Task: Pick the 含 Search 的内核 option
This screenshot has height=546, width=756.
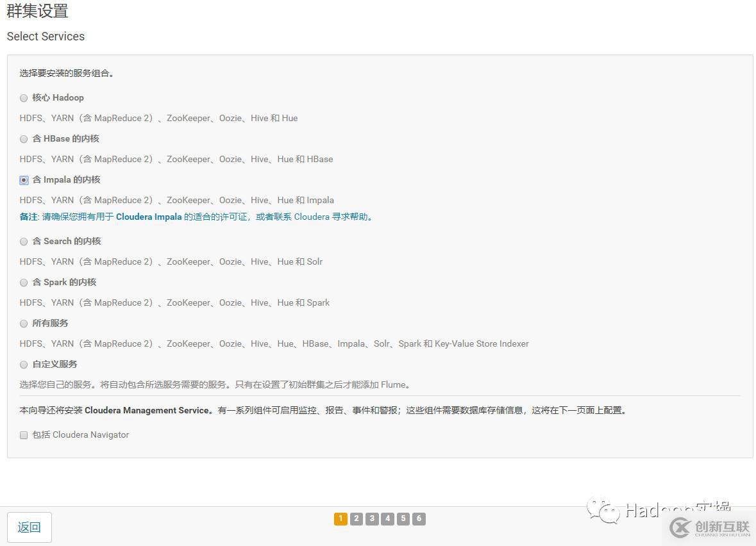Action: [24, 242]
